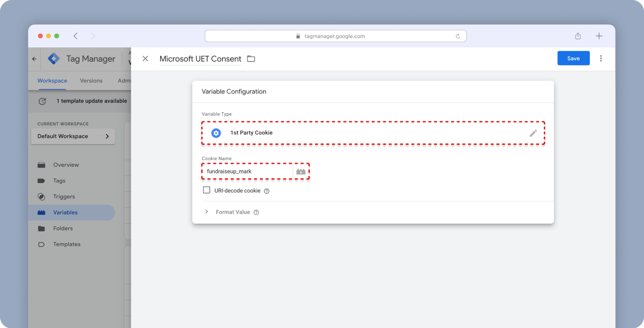Open Triggers in the left sidebar
Screen dimensions: 644x328
point(64,196)
